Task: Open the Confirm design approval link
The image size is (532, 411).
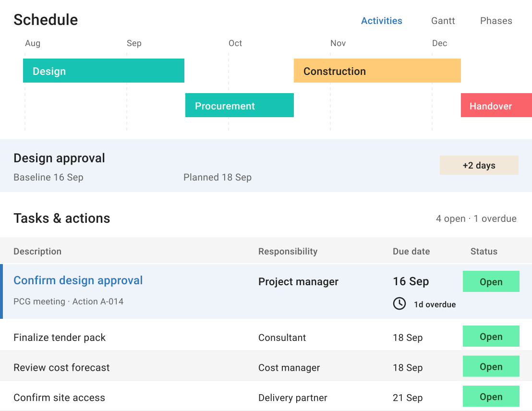Action: click(78, 280)
